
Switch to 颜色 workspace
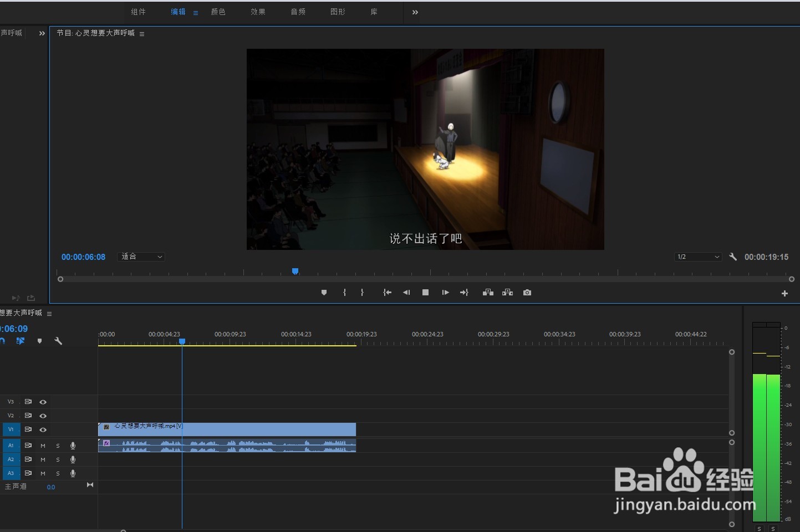[x=218, y=12]
